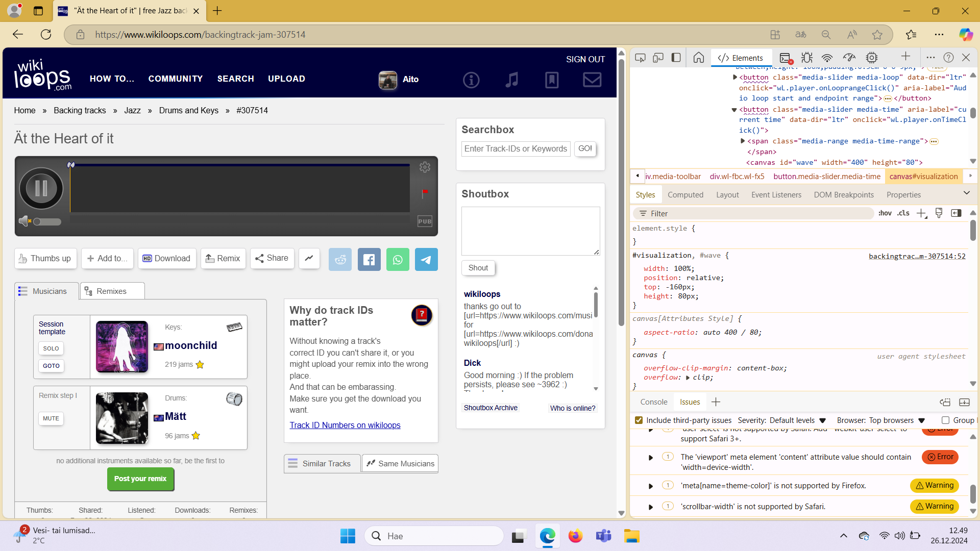Focus the Searchbox Track-ID input
The image size is (980, 551).
click(516, 148)
